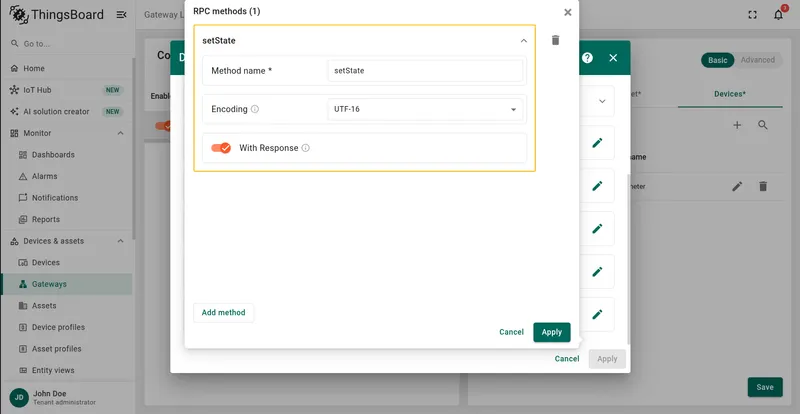Click the fifth pencil edit icon
The height and width of the screenshot is (414, 800).
597,314
